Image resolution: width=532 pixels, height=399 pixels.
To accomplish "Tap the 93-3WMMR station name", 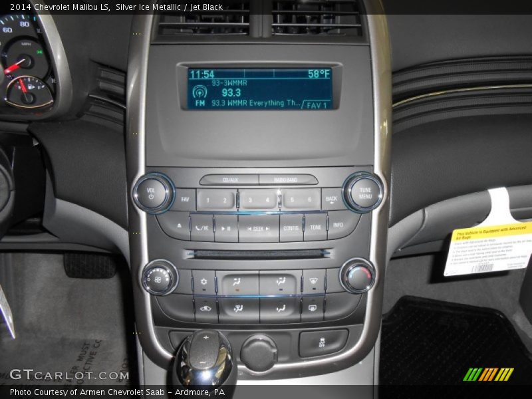I will [229, 82].
